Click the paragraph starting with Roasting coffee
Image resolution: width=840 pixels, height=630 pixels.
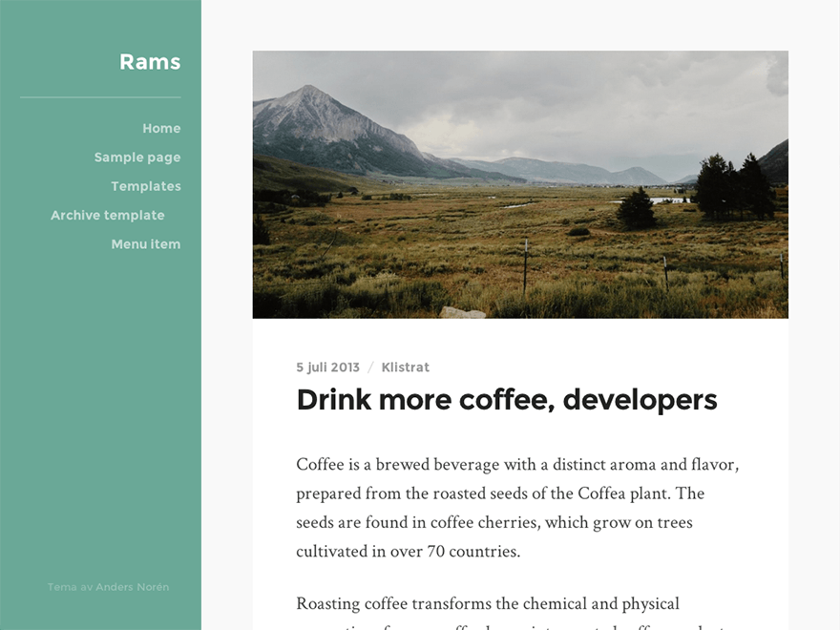[x=487, y=603]
